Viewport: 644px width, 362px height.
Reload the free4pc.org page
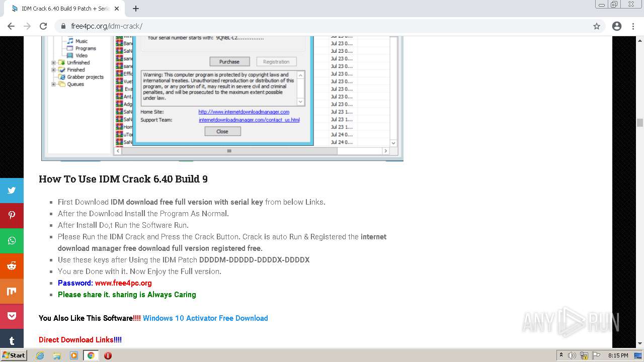[x=43, y=26]
